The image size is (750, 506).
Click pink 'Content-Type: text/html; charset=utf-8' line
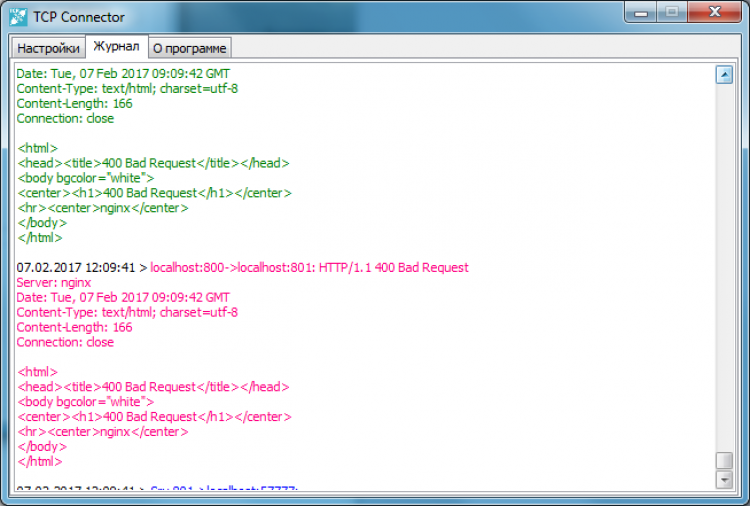[x=127, y=312]
